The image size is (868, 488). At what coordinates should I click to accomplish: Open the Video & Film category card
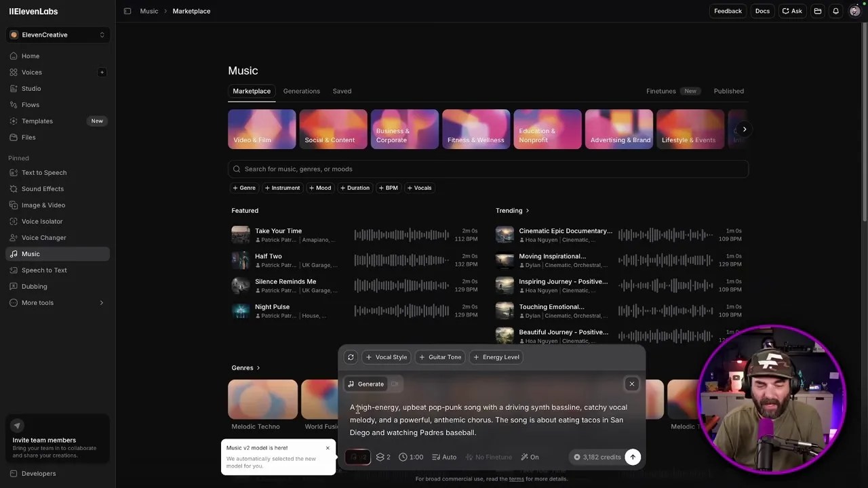click(262, 129)
